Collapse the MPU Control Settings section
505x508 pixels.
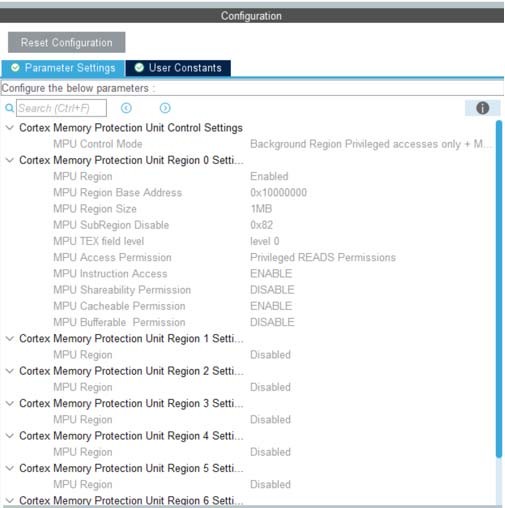(x=10, y=128)
